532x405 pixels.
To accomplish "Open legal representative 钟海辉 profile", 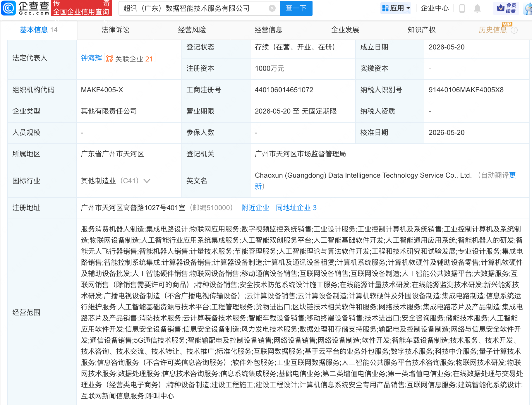I will (x=91, y=58).
